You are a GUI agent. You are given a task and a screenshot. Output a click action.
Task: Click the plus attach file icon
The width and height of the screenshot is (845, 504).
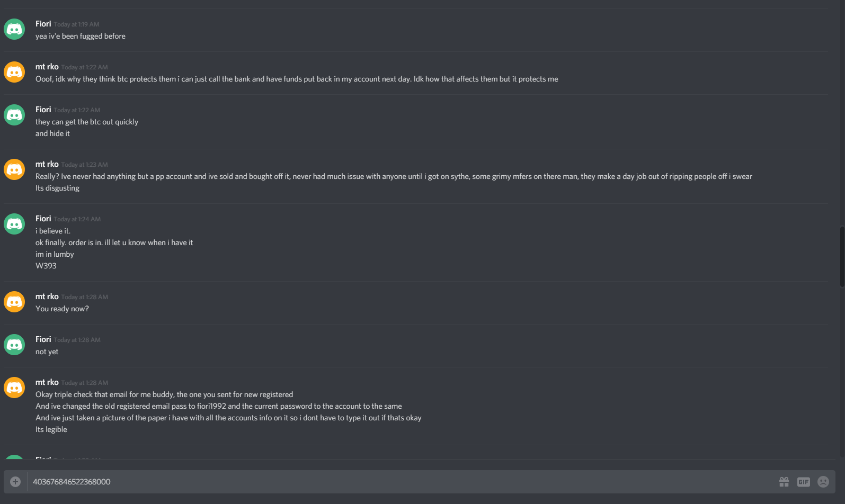pos(15,482)
